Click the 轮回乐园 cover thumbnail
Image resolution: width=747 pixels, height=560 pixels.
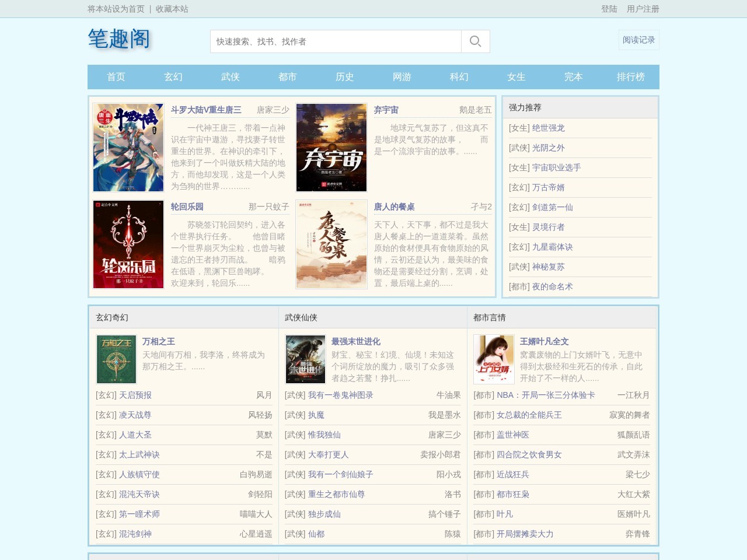(128, 244)
